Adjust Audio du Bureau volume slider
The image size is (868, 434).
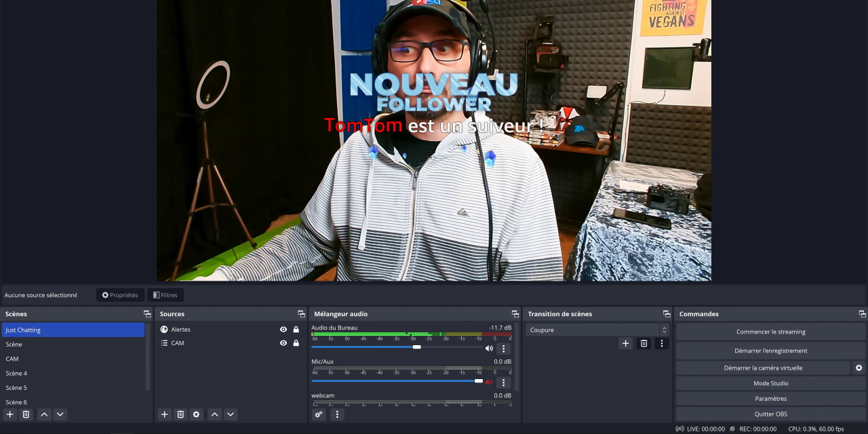click(416, 347)
